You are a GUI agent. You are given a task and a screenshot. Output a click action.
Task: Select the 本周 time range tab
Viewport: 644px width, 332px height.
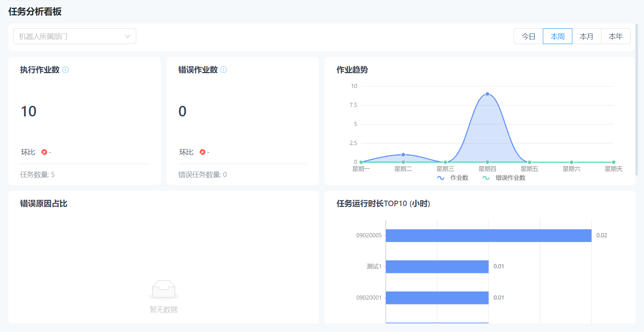557,36
